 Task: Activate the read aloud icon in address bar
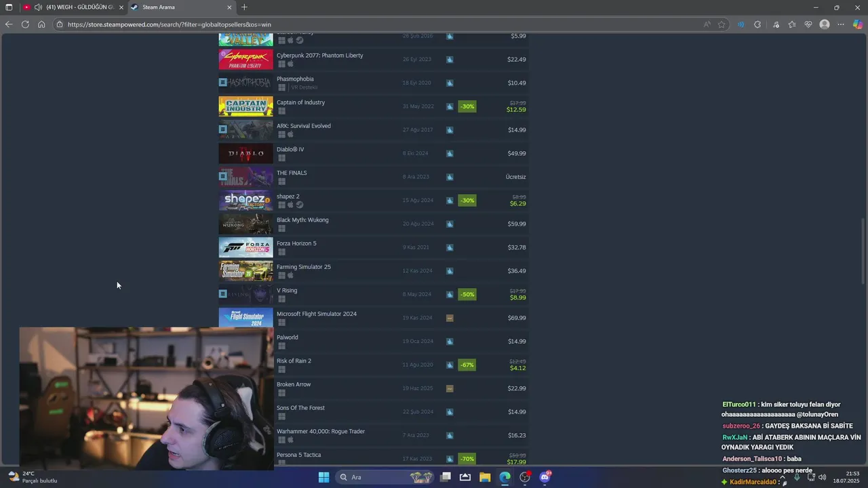pyautogui.click(x=707, y=24)
